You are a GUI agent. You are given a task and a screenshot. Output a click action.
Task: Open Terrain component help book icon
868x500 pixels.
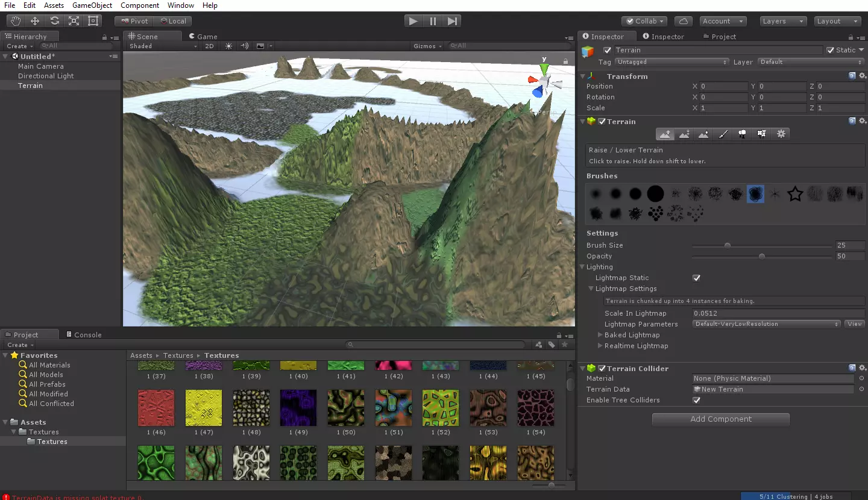[x=852, y=121]
